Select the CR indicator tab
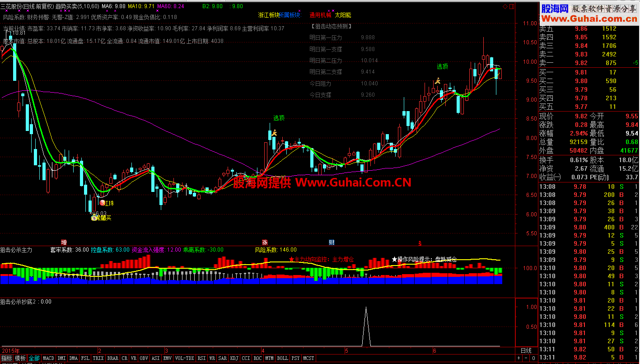 [x=124, y=358]
